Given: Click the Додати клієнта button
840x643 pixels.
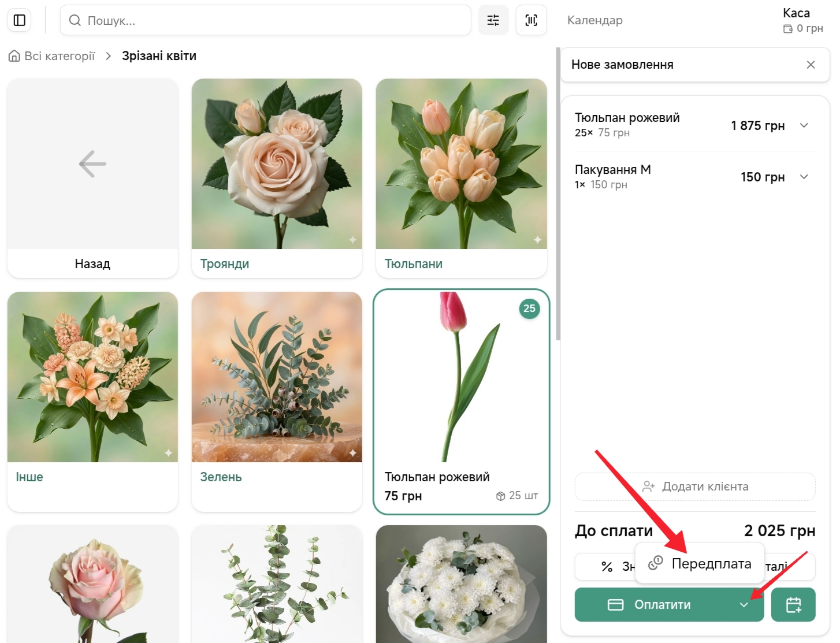Looking at the screenshot, I should [x=695, y=486].
